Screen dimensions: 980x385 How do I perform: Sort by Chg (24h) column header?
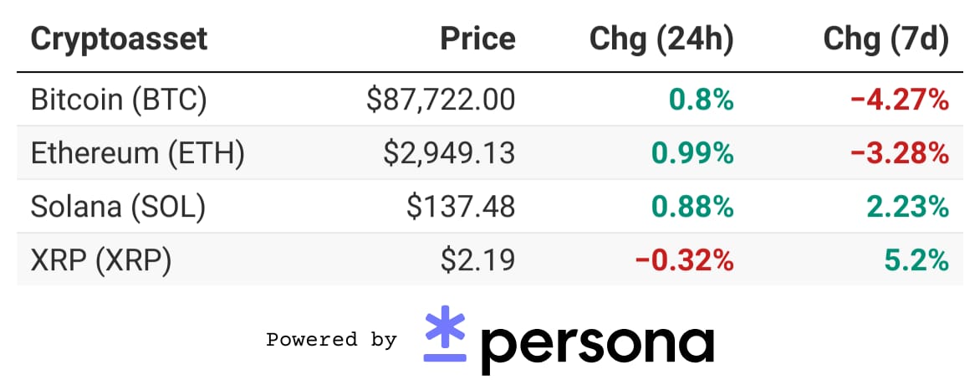662,39
